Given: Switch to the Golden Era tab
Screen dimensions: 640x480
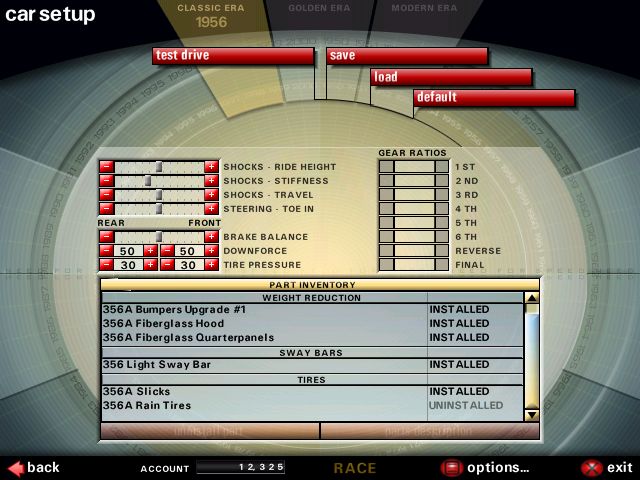Looking at the screenshot, I should pos(319,8).
